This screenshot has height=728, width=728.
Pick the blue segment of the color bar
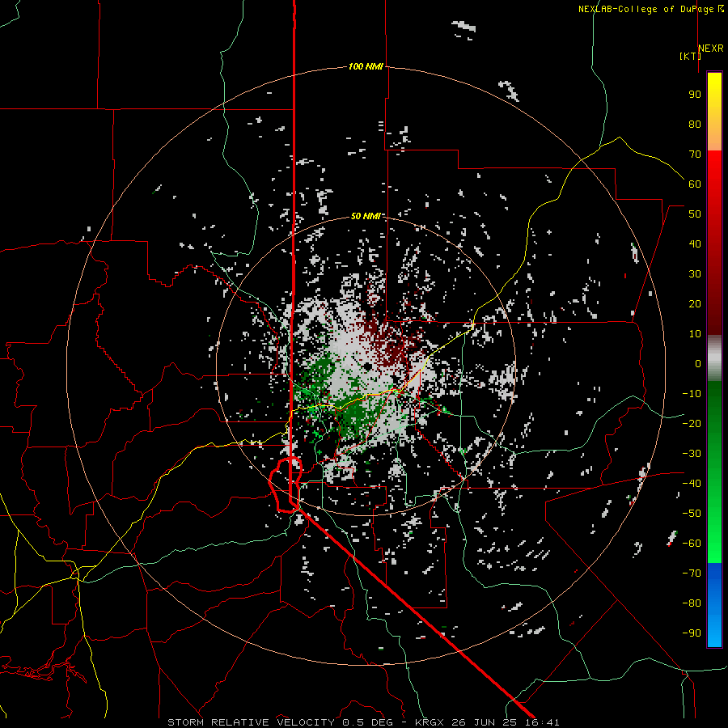(x=714, y=605)
